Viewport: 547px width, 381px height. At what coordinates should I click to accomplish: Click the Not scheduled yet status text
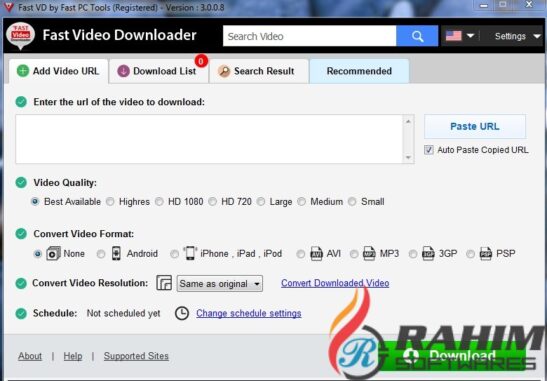point(123,313)
